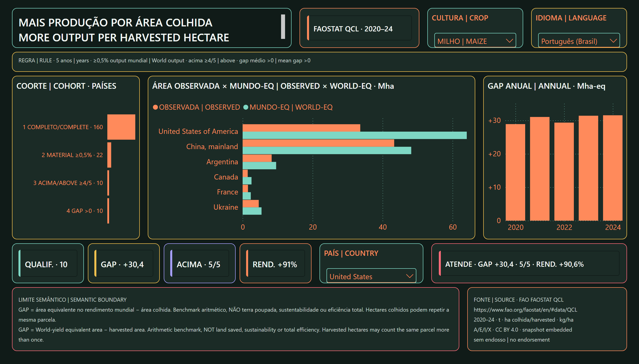Screen dimensions: 639x364
Task: Click the REND. +91% card
Action: pyautogui.click(x=275, y=264)
